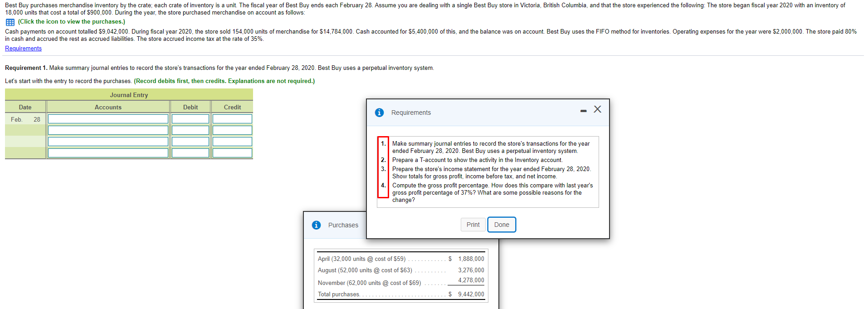
Task: Click the 'August (52,000 units @ cost of $63)' row
Action: (365, 270)
